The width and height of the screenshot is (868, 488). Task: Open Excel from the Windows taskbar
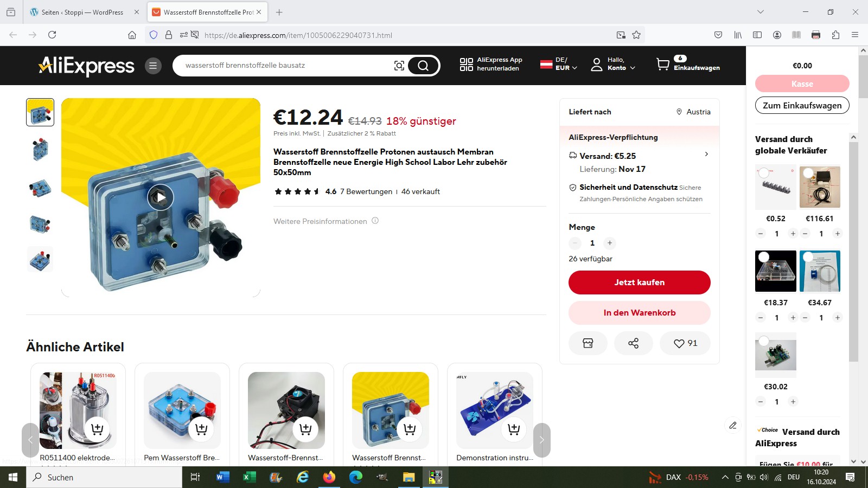[249, 477]
